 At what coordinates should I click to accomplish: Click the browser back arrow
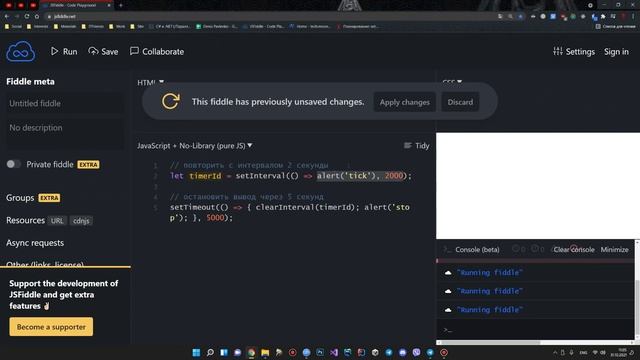click(7, 16)
